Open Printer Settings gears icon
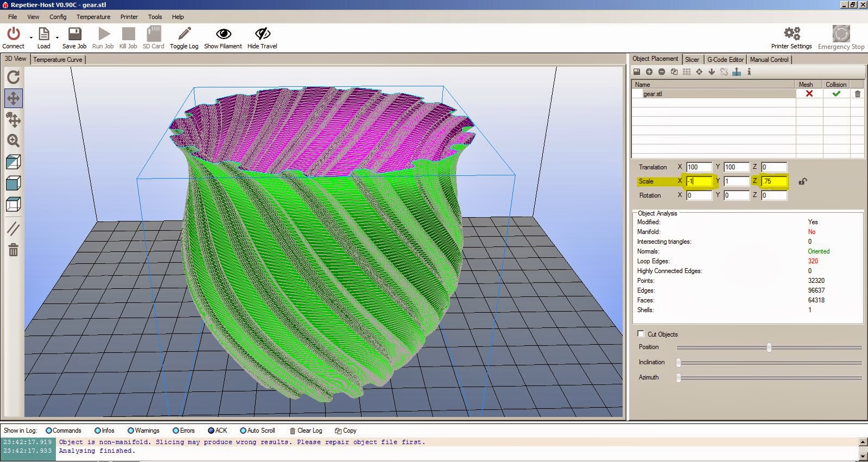The height and width of the screenshot is (462, 868). tap(792, 34)
